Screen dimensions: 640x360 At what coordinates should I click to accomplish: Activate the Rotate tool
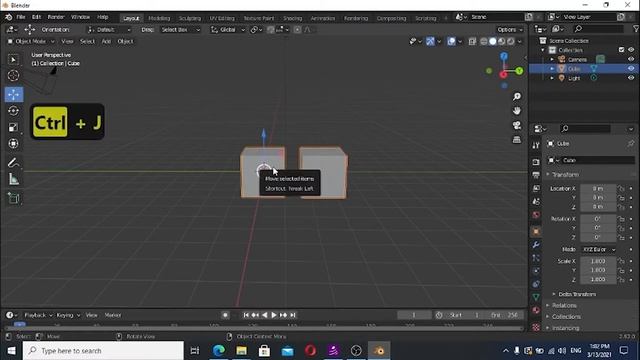pyautogui.click(x=13, y=111)
